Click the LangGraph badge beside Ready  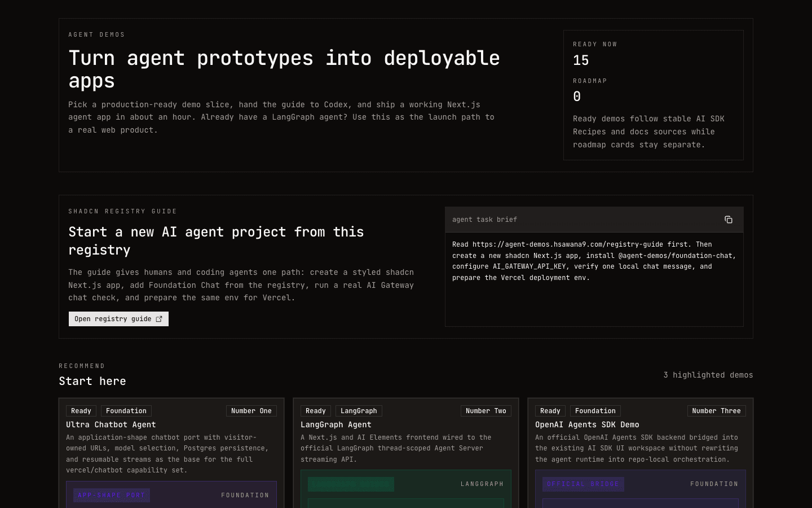click(359, 411)
